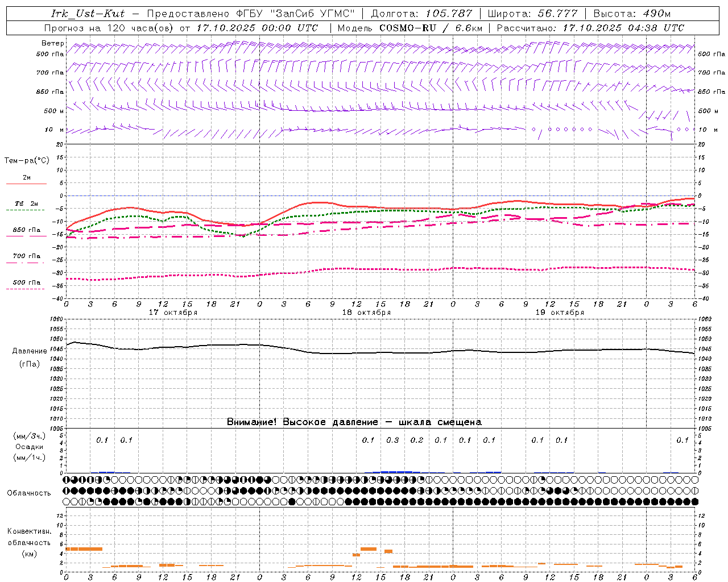This screenshot has width=728, height=582.
Task: Click the Ветер section label
Action: [x=53, y=43]
